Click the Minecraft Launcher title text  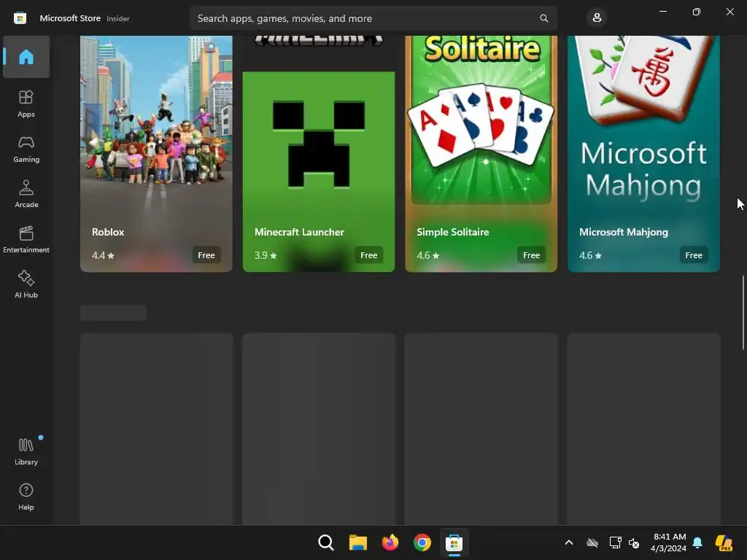299,232
